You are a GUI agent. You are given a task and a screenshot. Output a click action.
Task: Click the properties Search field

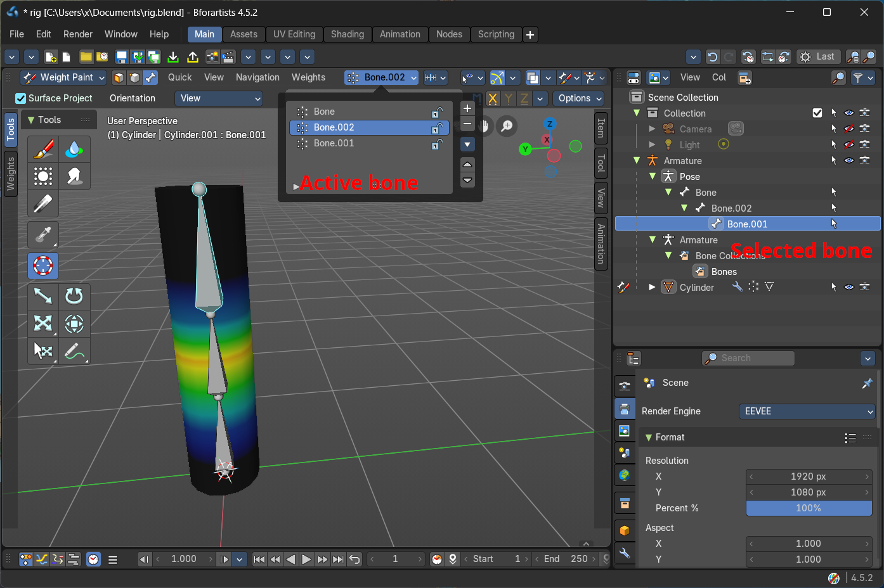(748, 358)
